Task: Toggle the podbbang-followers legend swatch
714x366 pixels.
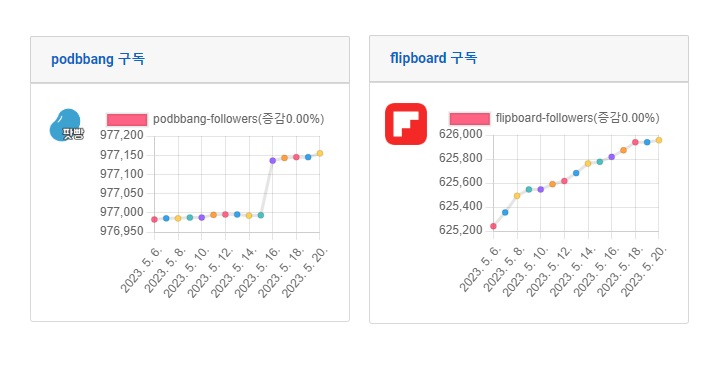Action: 127,120
